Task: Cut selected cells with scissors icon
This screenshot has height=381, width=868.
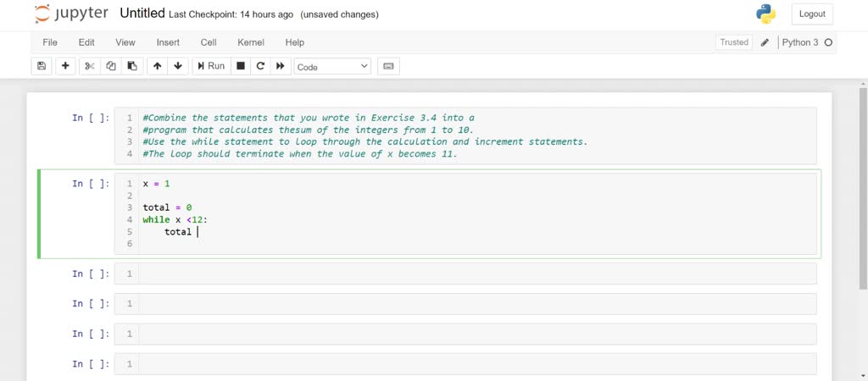Action: pyautogui.click(x=90, y=66)
